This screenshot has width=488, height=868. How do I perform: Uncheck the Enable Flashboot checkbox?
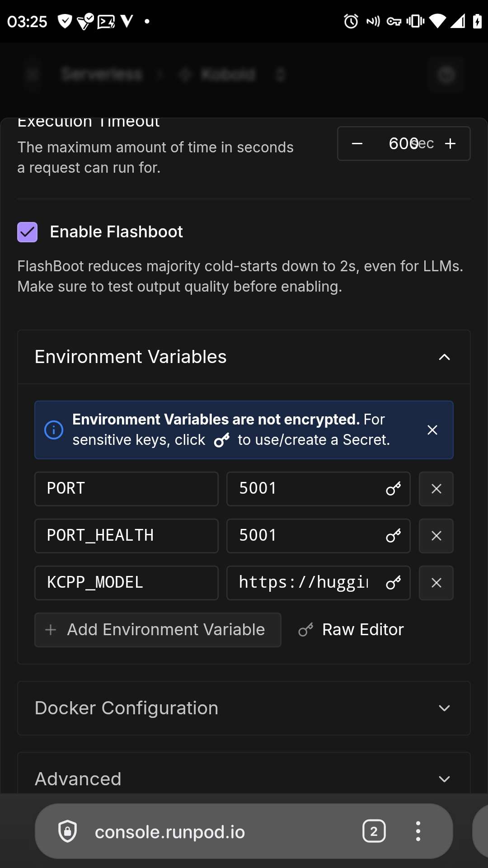coord(27,232)
